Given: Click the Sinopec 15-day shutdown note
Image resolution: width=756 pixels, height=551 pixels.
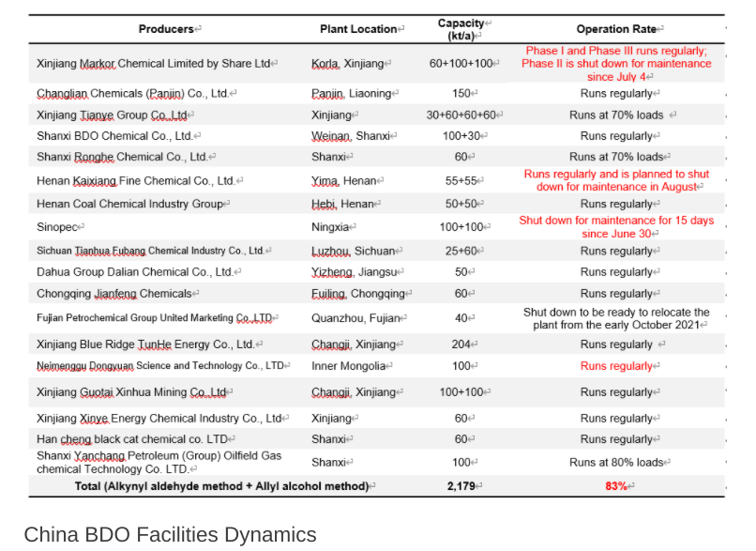Looking at the screenshot, I should 616,227.
